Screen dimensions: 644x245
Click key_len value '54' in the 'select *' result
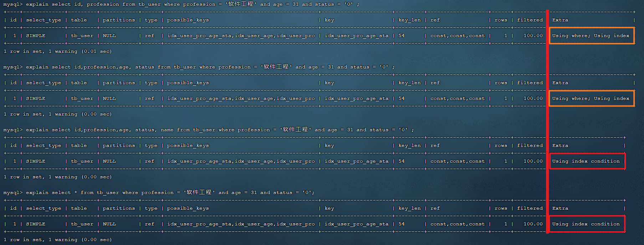[x=402, y=224]
